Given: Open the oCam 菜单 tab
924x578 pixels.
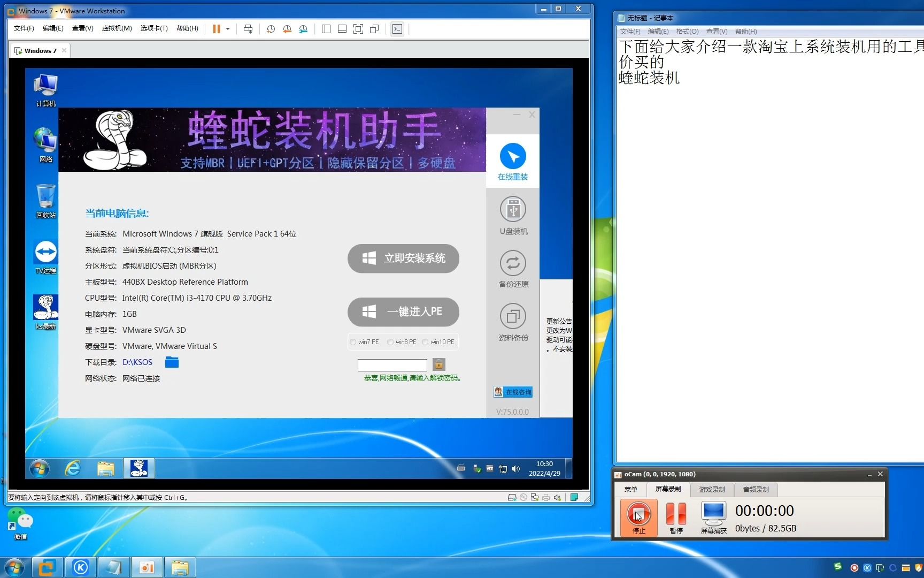Looking at the screenshot, I should click(630, 489).
